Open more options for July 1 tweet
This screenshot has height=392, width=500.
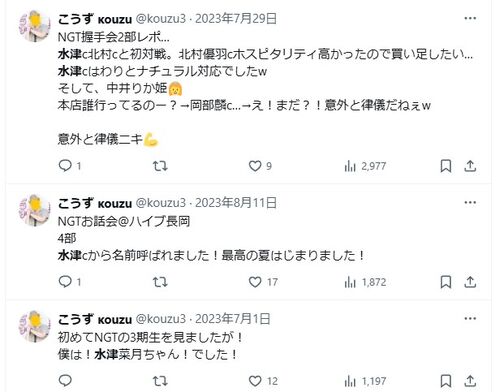click(x=470, y=318)
